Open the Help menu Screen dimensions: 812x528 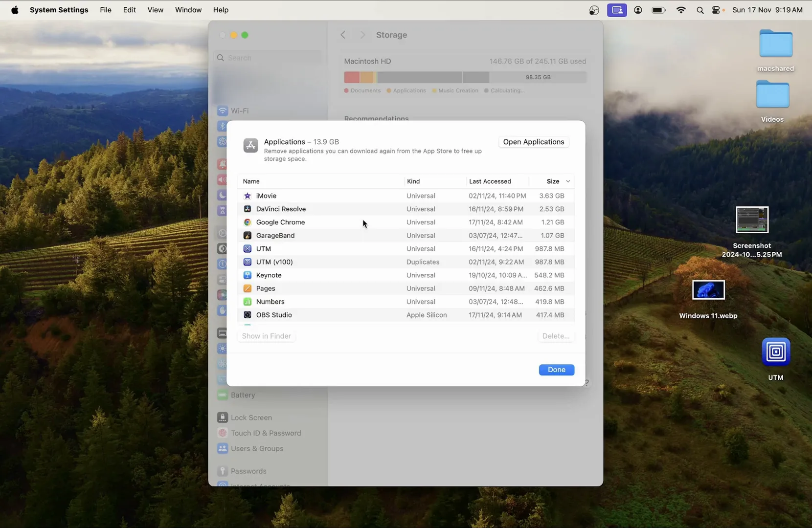(221, 10)
